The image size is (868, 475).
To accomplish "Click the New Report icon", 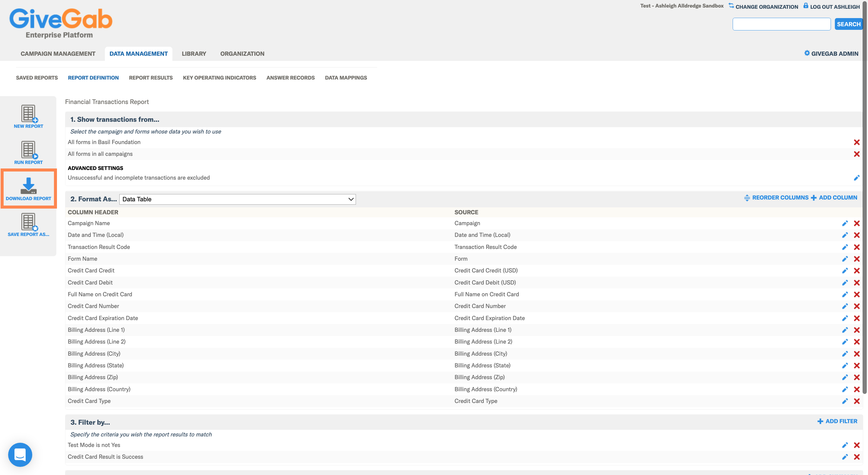I will 28,116.
